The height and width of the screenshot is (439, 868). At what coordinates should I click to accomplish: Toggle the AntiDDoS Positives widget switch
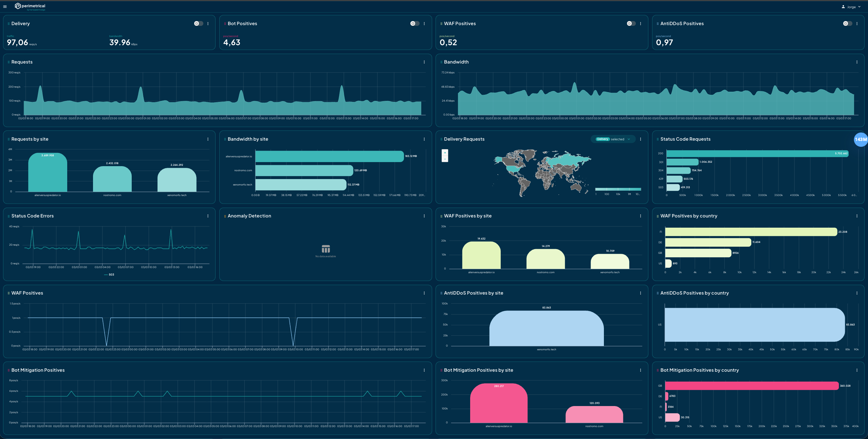847,23
